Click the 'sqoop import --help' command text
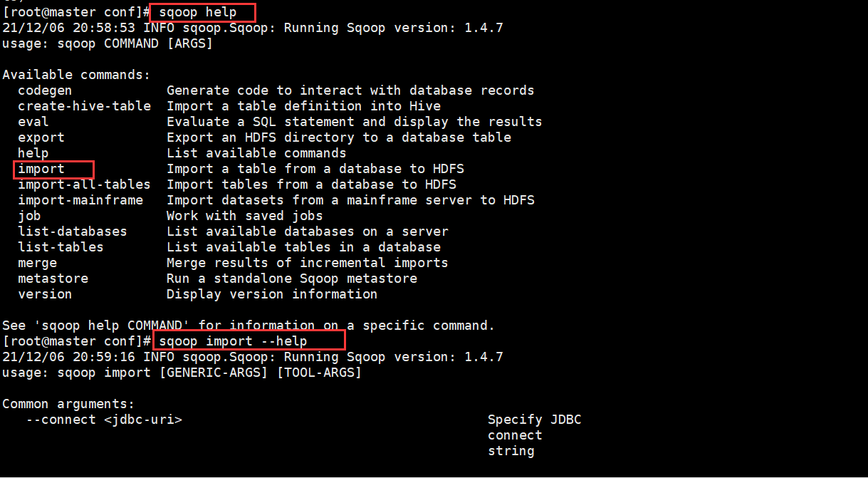Viewport: 868px width, 478px height. tap(233, 341)
